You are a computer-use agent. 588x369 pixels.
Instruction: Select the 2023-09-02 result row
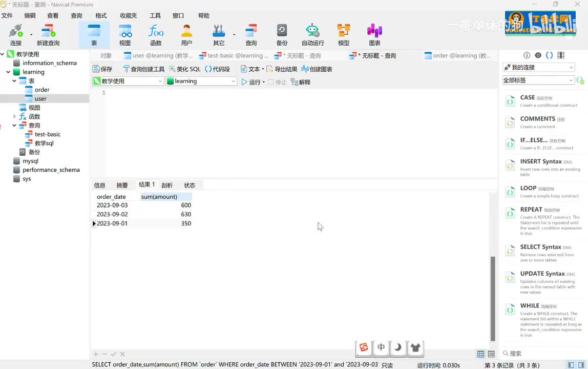pyautogui.click(x=142, y=214)
